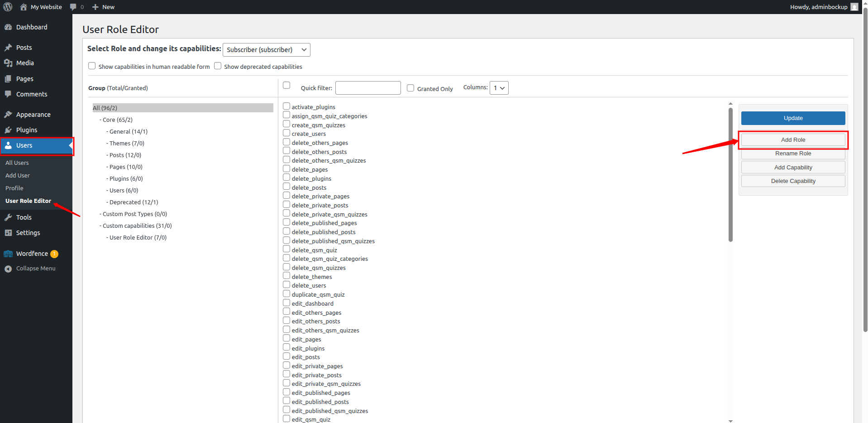The height and width of the screenshot is (423, 868).
Task: Click the Wordfence shield icon
Action: pyautogui.click(x=8, y=254)
